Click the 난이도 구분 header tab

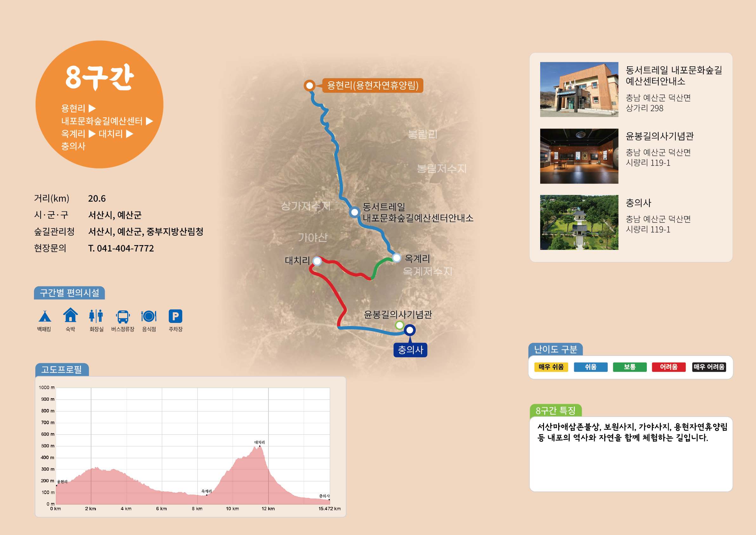pos(555,350)
